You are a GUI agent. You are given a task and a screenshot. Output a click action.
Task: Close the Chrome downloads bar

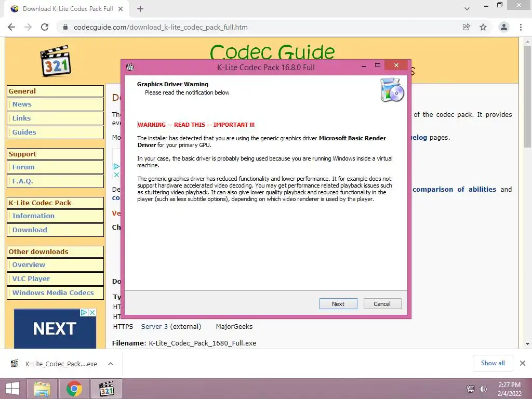[523, 363]
